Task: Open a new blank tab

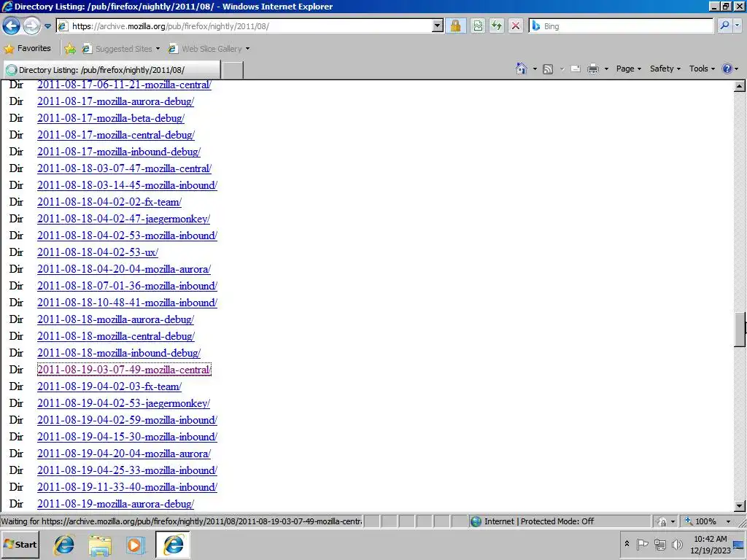Action: click(x=233, y=70)
